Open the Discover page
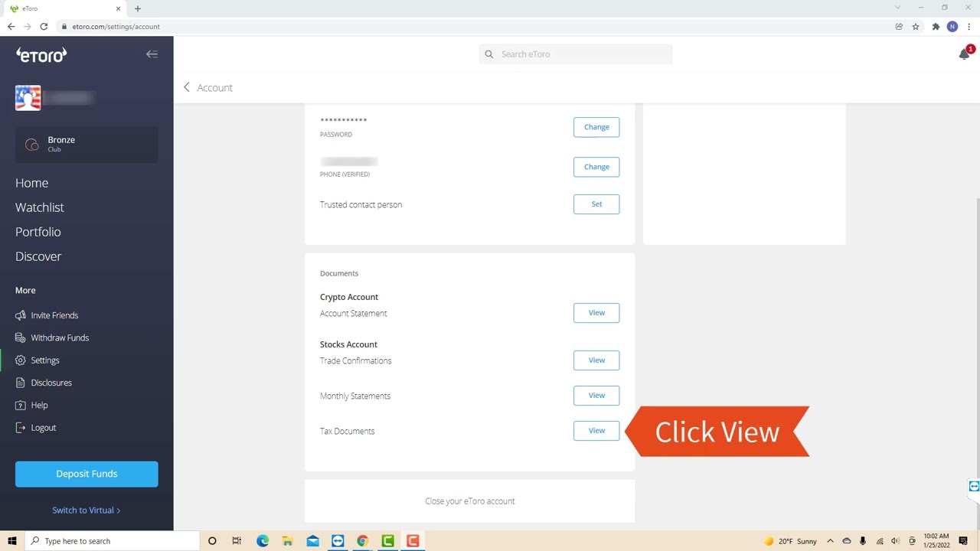 click(38, 256)
